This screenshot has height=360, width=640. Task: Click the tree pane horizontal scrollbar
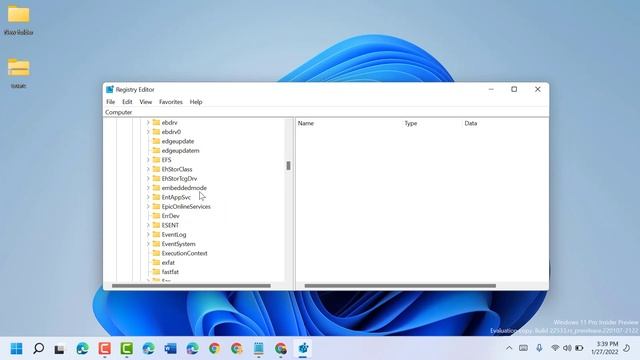point(191,286)
